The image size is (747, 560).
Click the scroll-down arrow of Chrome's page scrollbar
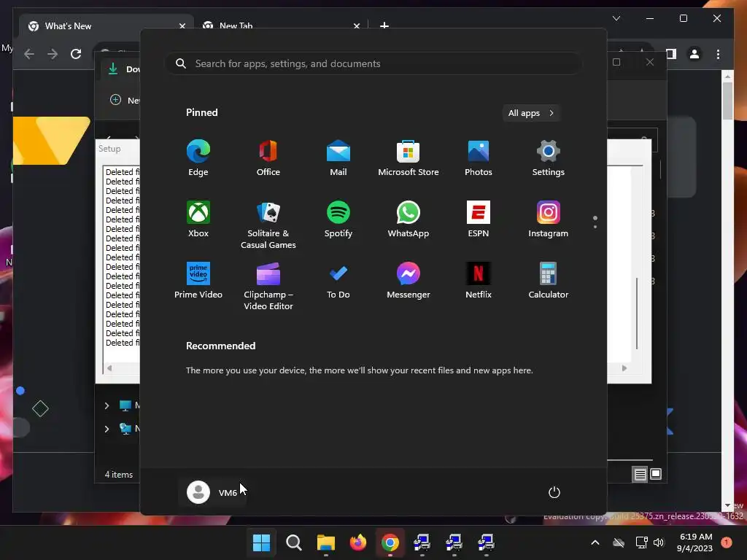tap(727, 505)
